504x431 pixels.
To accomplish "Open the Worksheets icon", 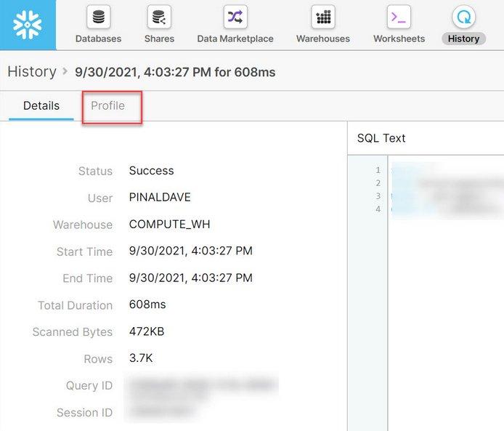I will (399, 17).
